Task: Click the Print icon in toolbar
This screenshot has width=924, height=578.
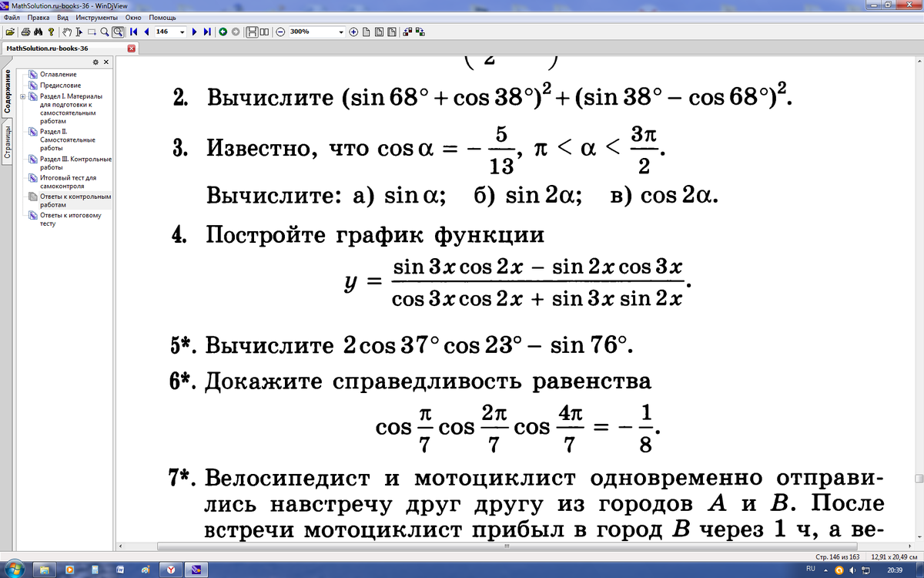Action: tap(25, 32)
